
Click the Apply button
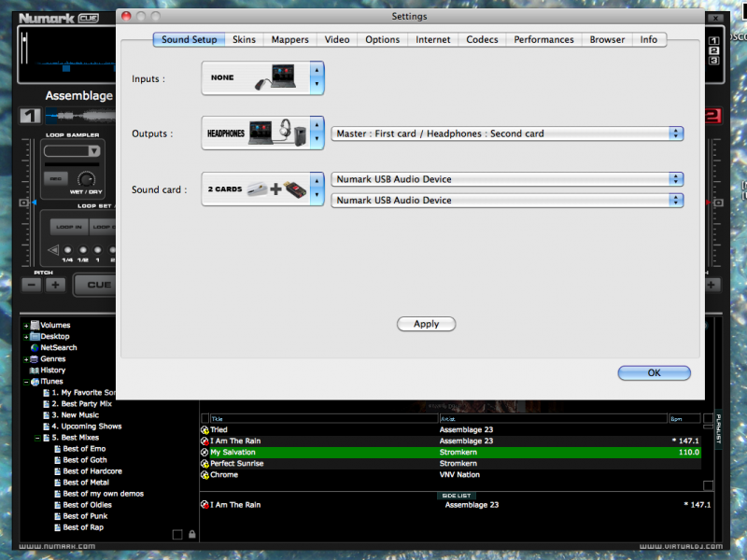click(x=426, y=324)
